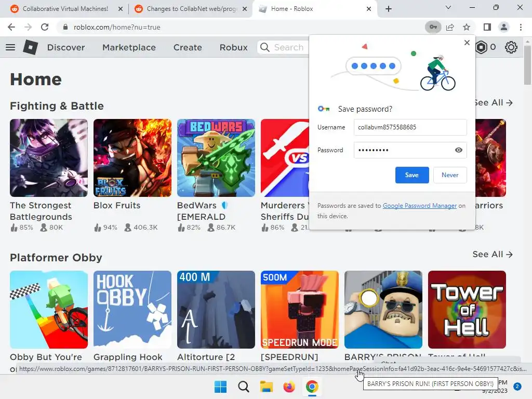Click the Roblox logo icon
The image size is (532, 399).
coord(31,47)
